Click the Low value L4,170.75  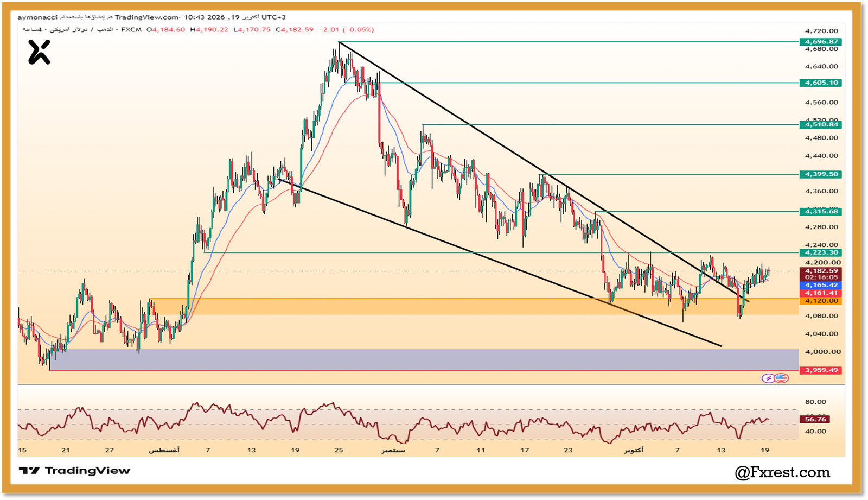[x=252, y=30]
